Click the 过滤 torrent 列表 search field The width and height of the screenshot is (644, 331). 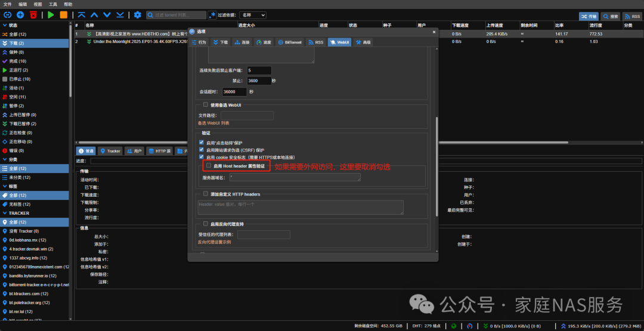tap(176, 15)
